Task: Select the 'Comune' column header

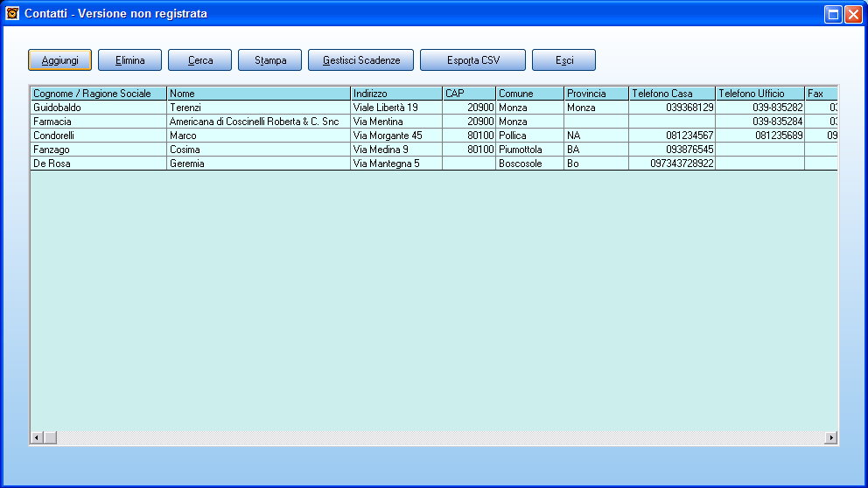Action: tap(529, 94)
